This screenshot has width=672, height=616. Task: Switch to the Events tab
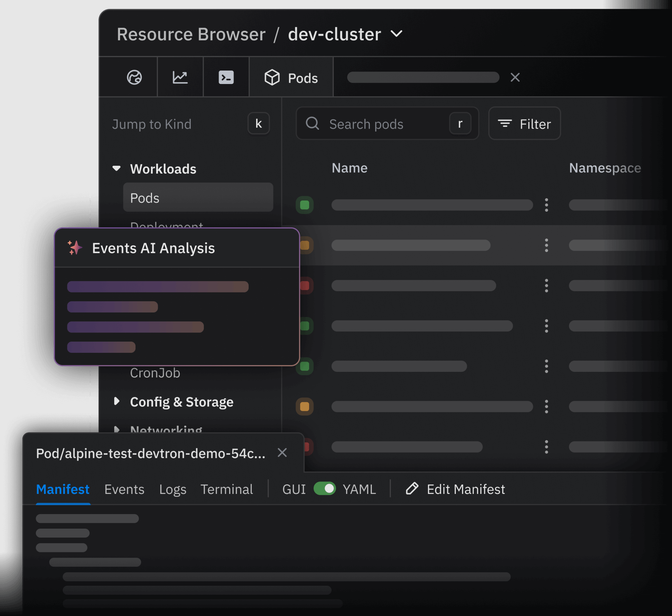[124, 489]
